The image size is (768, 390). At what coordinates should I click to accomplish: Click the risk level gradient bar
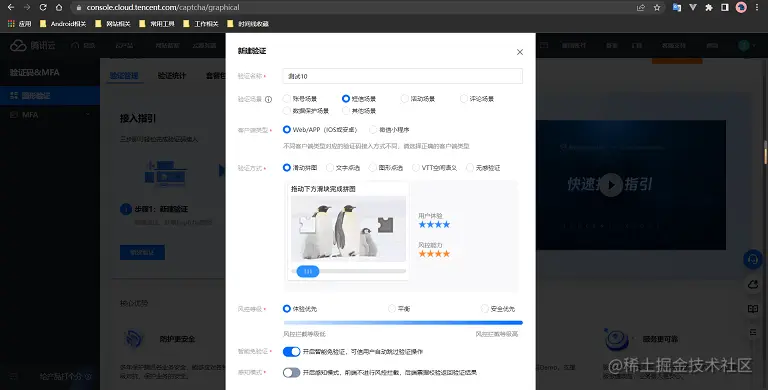click(403, 323)
